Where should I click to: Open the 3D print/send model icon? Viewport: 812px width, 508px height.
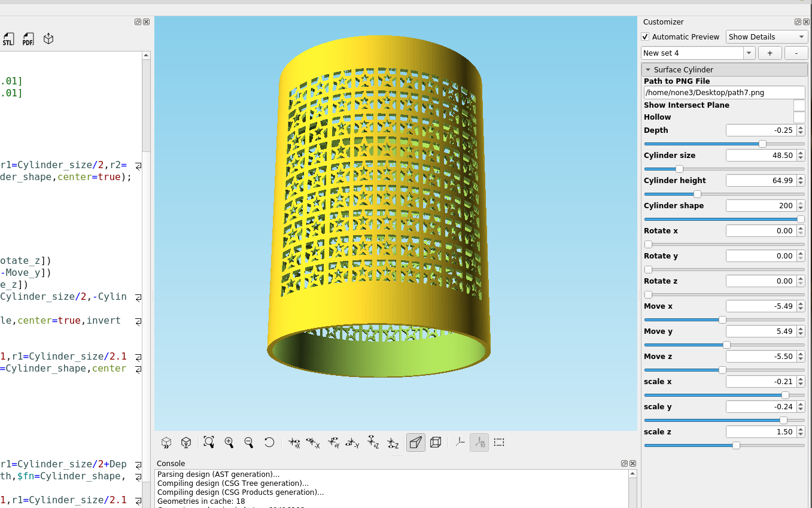click(48, 38)
